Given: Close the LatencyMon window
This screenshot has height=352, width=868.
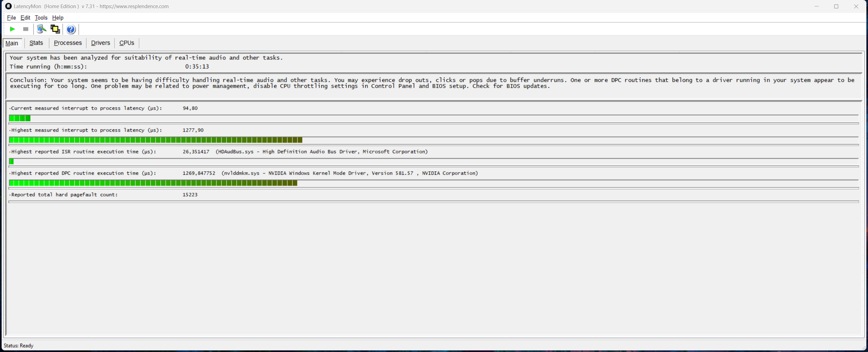Looking at the screenshot, I should pyautogui.click(x=856, y=6).
